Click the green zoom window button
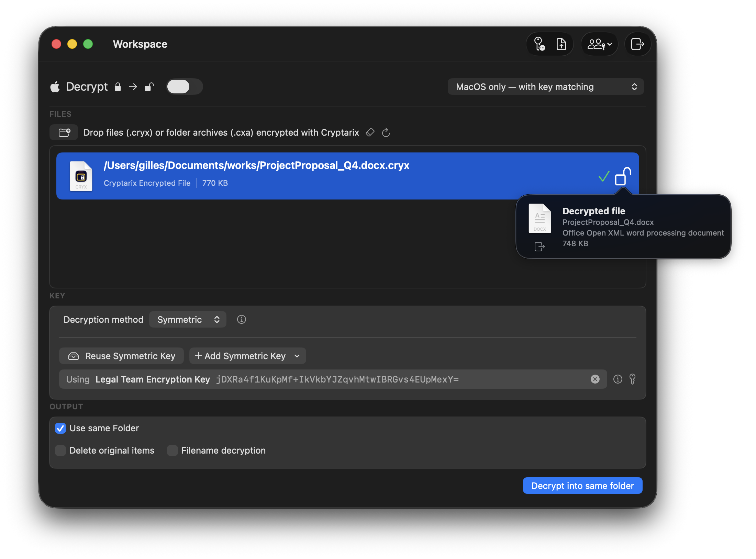The height and width of the screenshot is (559, 756). pos(88,44)
